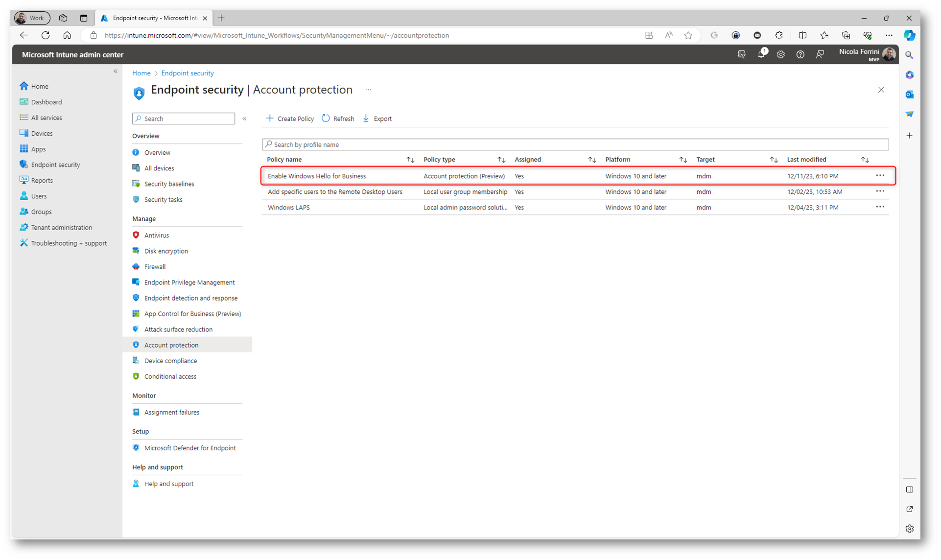The width and height of the screenshot is (941, 560).
Task: Click Create Policy button
Action: [290, 118]
